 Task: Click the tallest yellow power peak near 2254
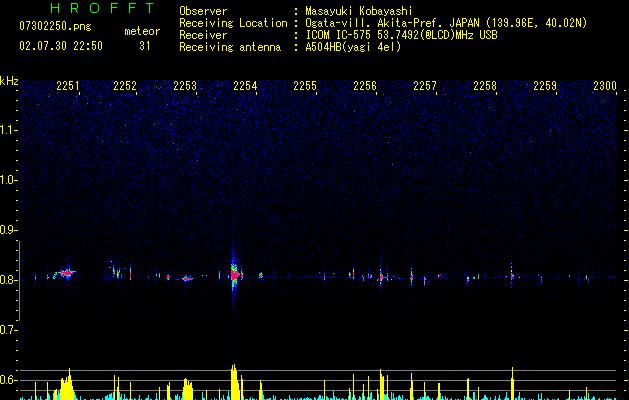pyautogui.click(x=234, y=382)
